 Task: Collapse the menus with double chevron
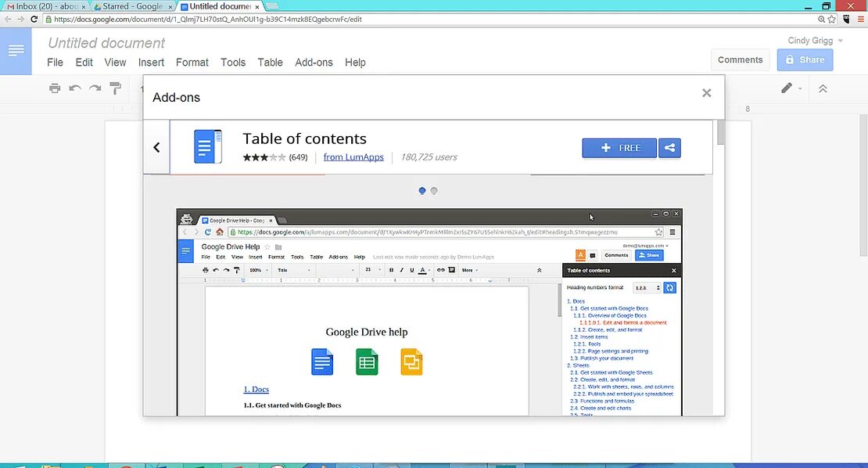[x=823, y=88]
